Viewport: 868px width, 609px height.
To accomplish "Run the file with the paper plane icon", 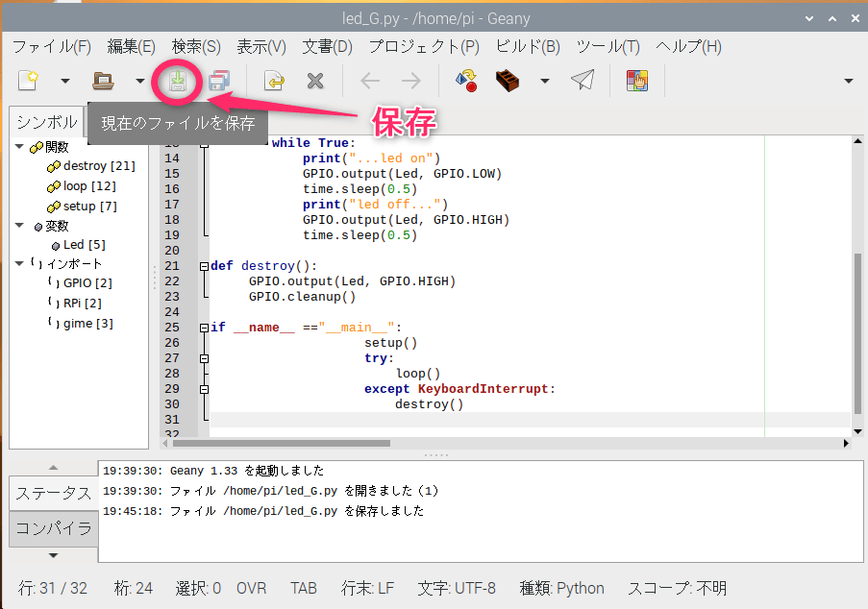I will tap(583, 80).
